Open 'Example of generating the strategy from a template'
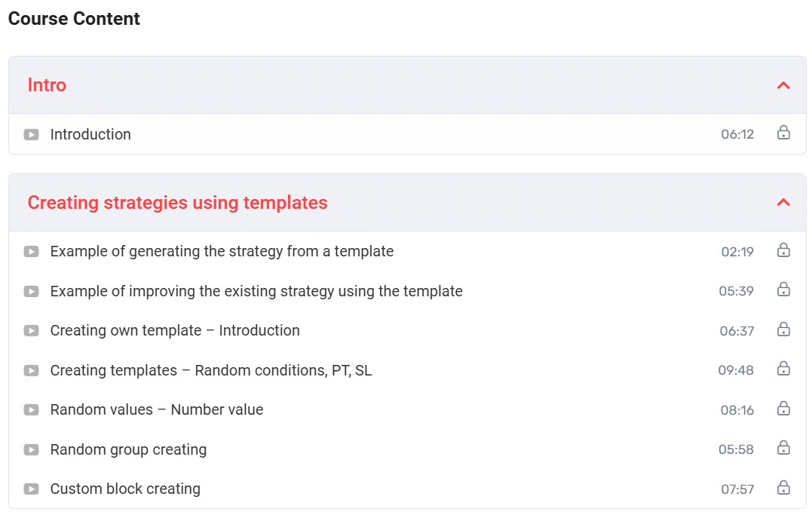This screenshot has height=518, width=812. 222,251
